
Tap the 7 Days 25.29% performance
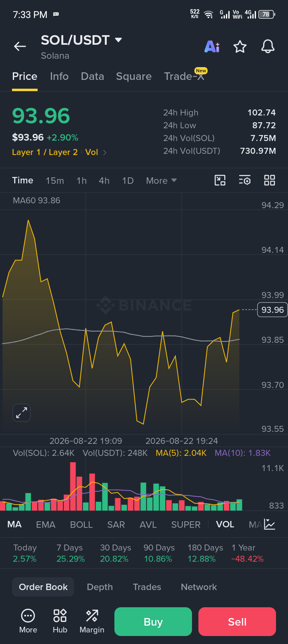70,553
